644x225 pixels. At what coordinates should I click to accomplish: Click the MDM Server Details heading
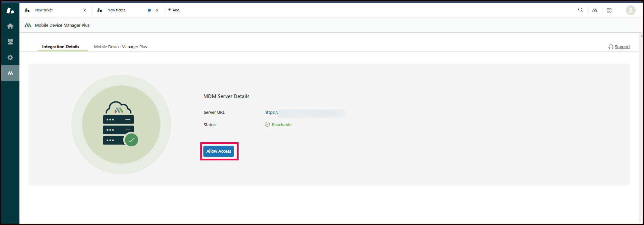tap(227, 96)
